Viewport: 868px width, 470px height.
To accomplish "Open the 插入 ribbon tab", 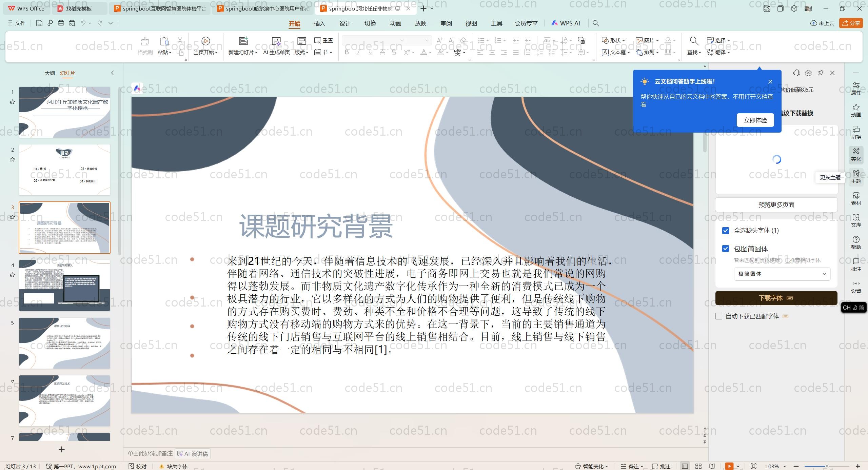I will [x=319, y=23].
